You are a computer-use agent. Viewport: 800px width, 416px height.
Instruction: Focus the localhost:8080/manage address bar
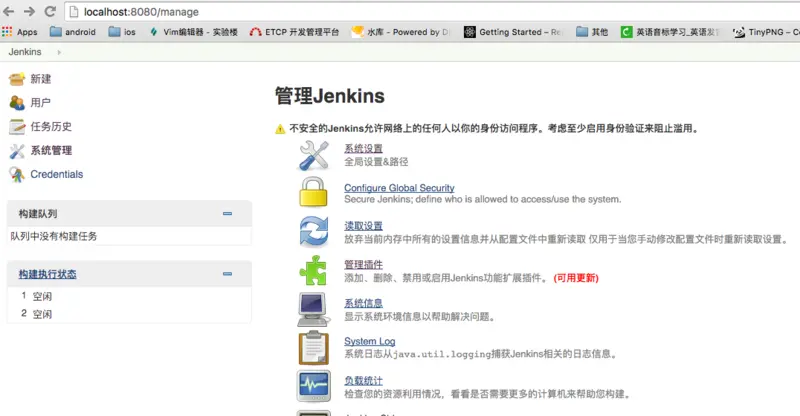pos(433,12)
